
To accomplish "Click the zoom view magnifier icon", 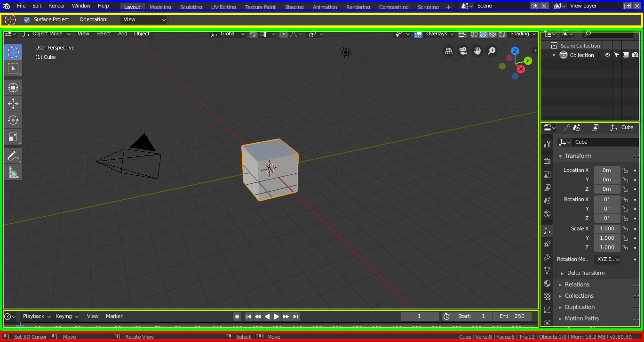I will (x=492, y=51).
